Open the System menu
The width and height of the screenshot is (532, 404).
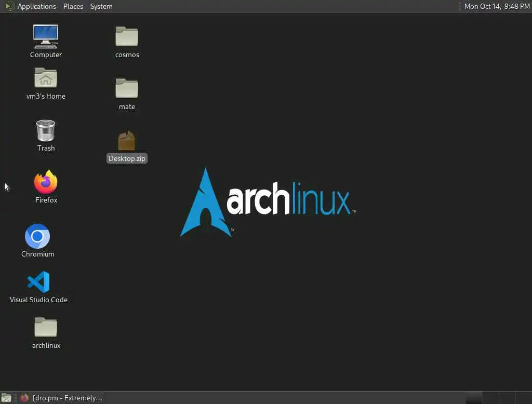[101, 6]
